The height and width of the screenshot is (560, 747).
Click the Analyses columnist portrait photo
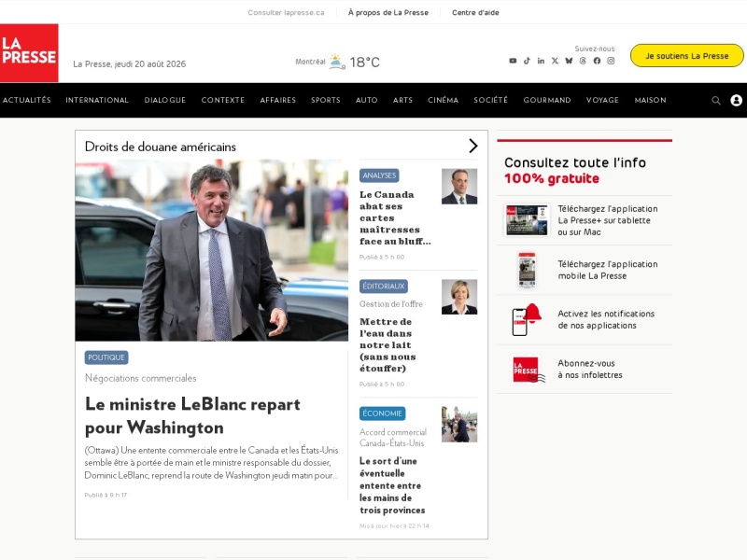(459, 187)
